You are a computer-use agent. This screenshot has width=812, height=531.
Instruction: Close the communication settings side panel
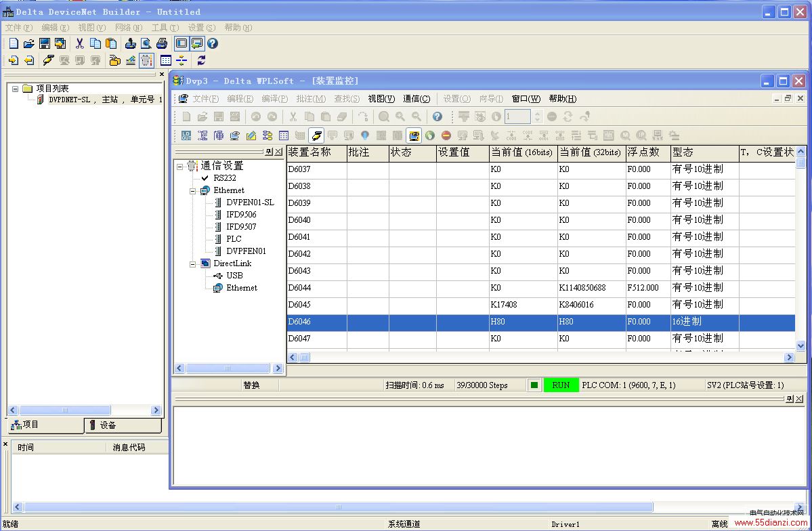[x=278, y=152]
